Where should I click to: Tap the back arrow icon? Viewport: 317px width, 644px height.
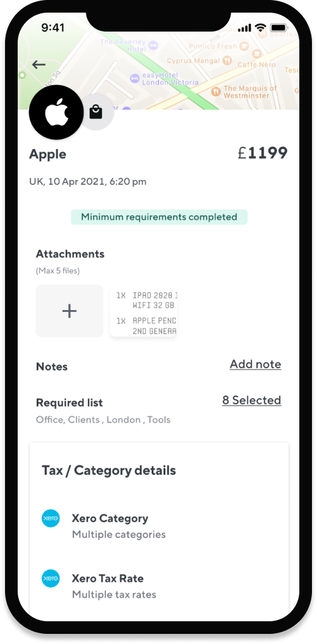[39, 64]
